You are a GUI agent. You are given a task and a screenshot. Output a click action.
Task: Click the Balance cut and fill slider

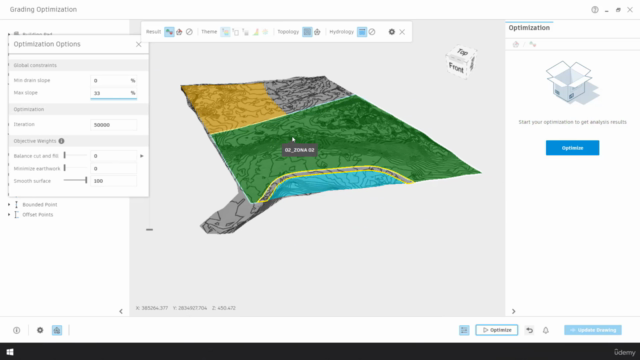76,156
